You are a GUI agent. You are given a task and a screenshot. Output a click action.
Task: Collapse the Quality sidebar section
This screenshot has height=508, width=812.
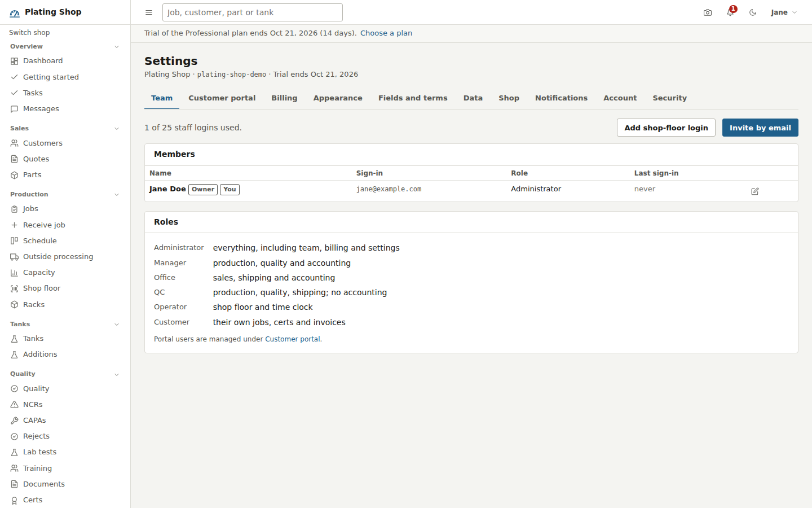(117, 374)
